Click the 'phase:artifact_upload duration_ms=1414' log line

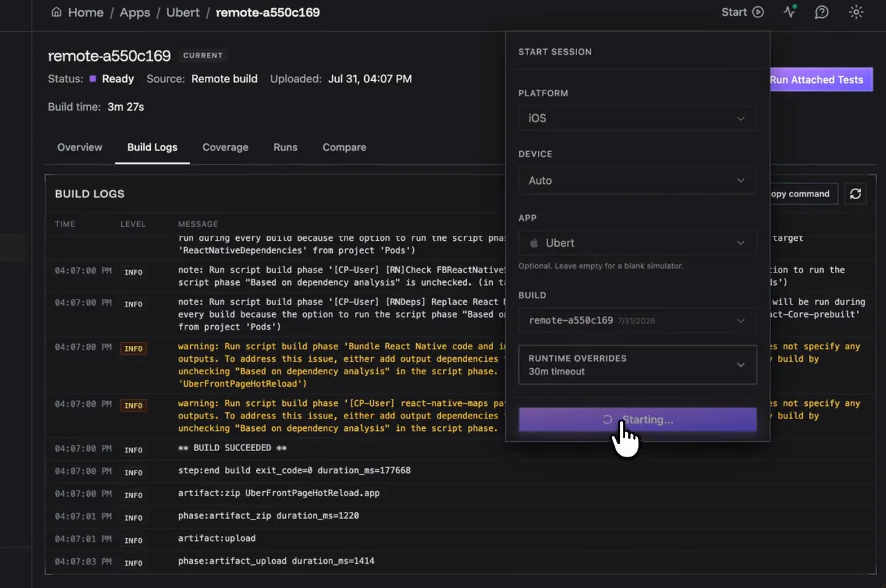pos(276,560)
